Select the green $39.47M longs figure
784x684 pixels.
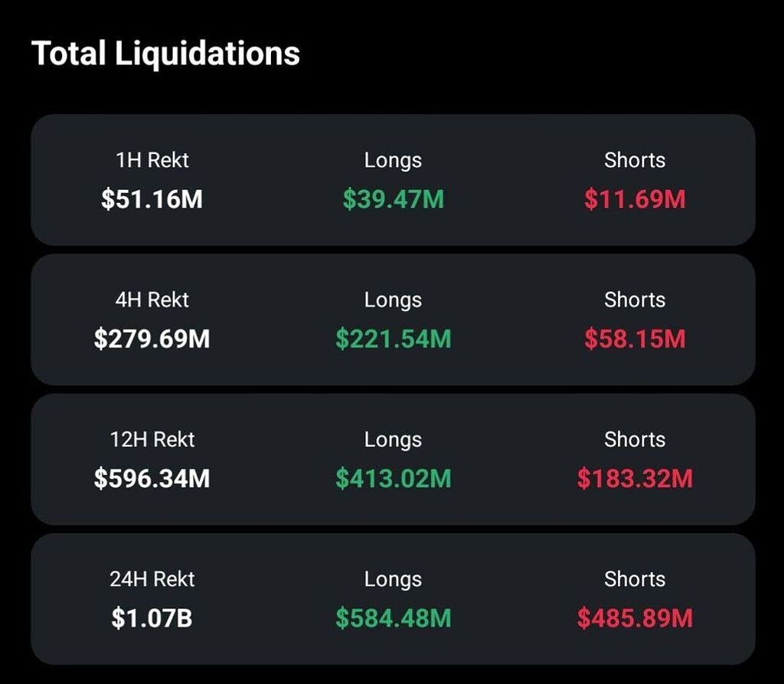point(393,198)
